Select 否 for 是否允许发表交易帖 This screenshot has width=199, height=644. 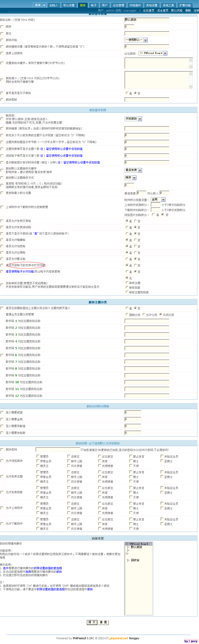coord(135,221)
